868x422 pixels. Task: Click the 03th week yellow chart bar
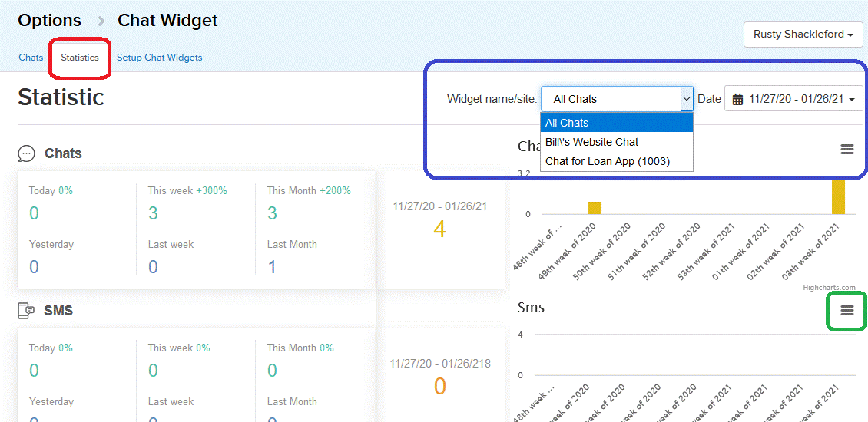[838, 196]
